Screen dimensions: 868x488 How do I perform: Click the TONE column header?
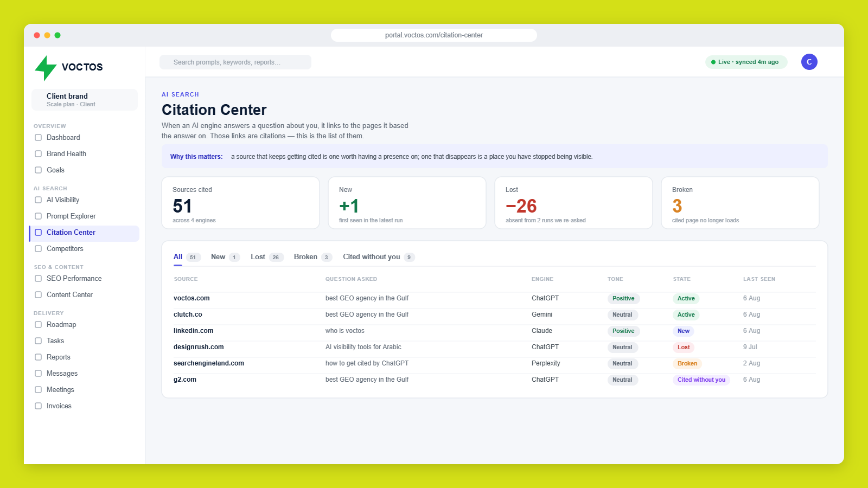click(x=615, y=279)
